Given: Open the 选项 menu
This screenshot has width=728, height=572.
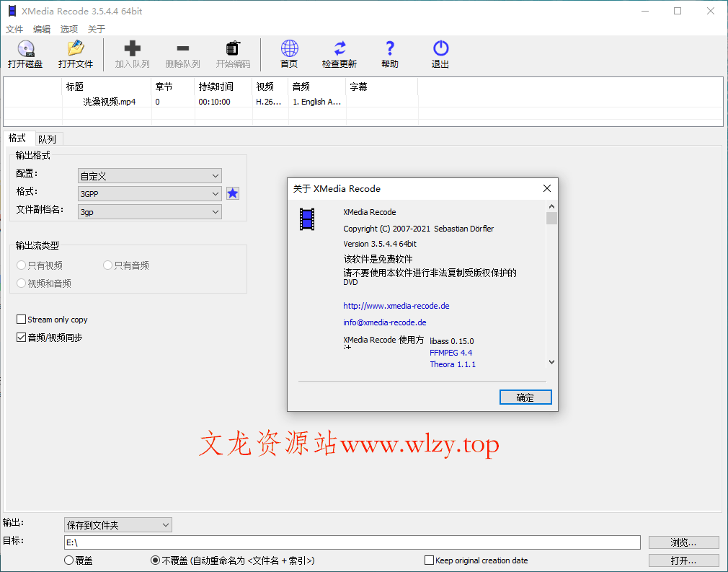Looking at the screenshot, I should tap(68, 29).
